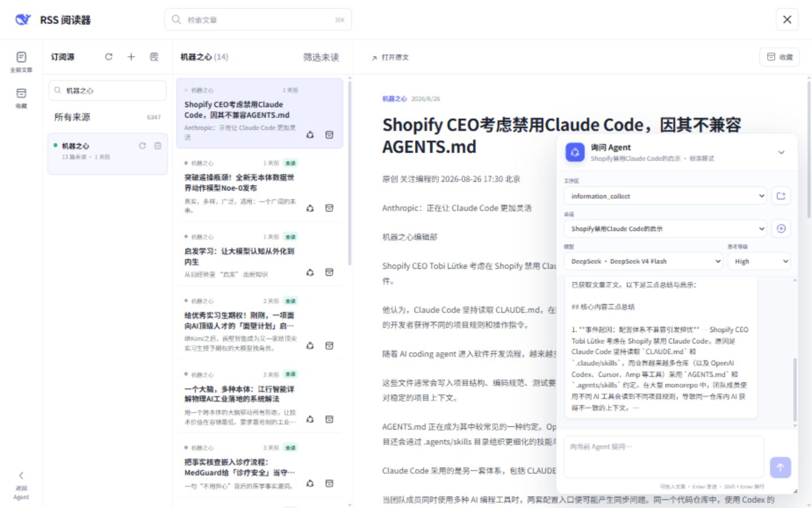Ask Agent about the Shopify CEO article card
Image resolution: width=812 pixels, height=508 pixels.
coord(310,135)
